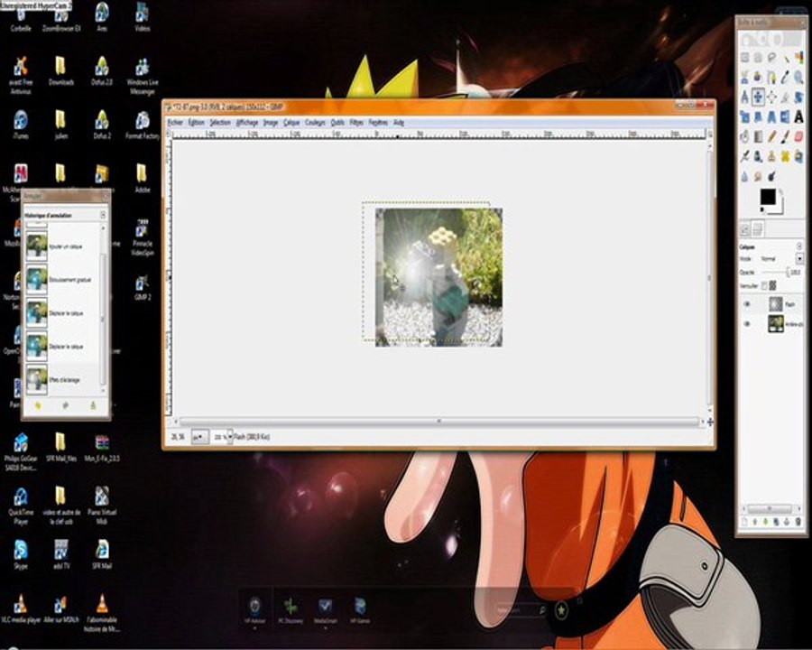
Task: Open the Couleurs menu
Action: click(315, 123)
